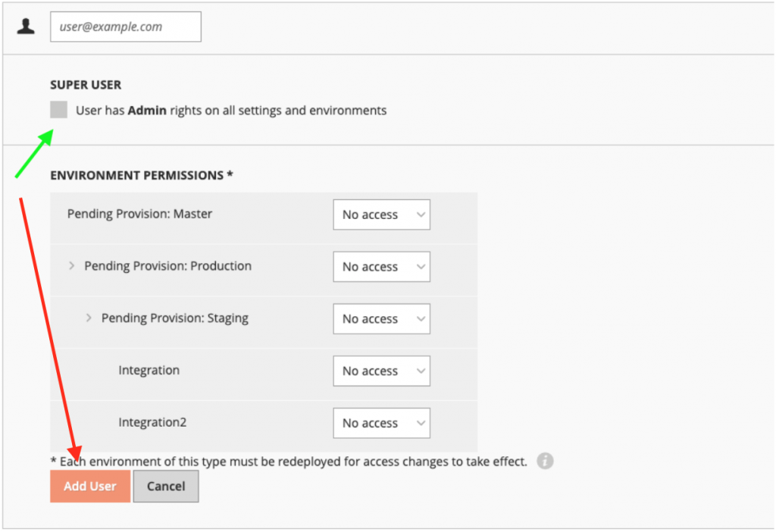Expand the Pending Provision: Staging row
Viewport: 776px width, 532px height.
[89, 318]
